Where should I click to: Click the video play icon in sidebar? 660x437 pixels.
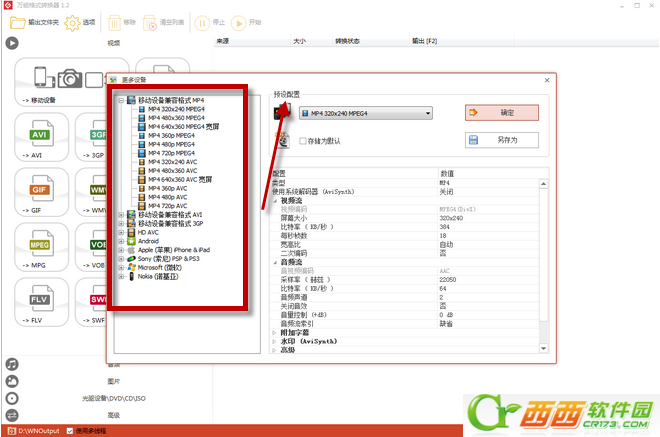(12, 43)
